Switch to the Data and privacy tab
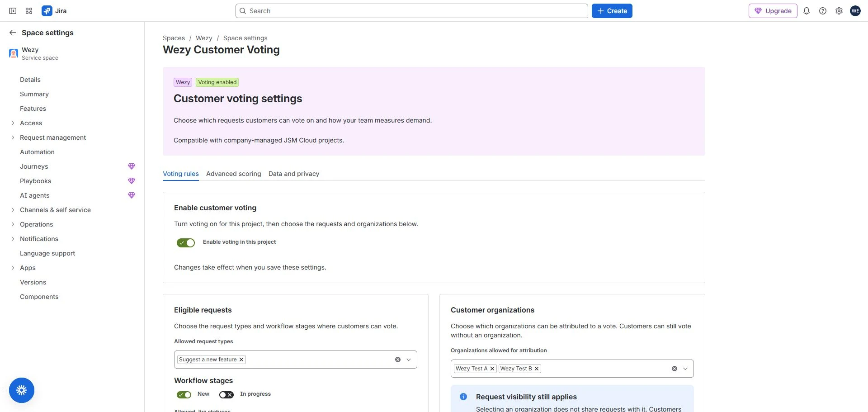The image size is (868, 412). click(294, 174)
